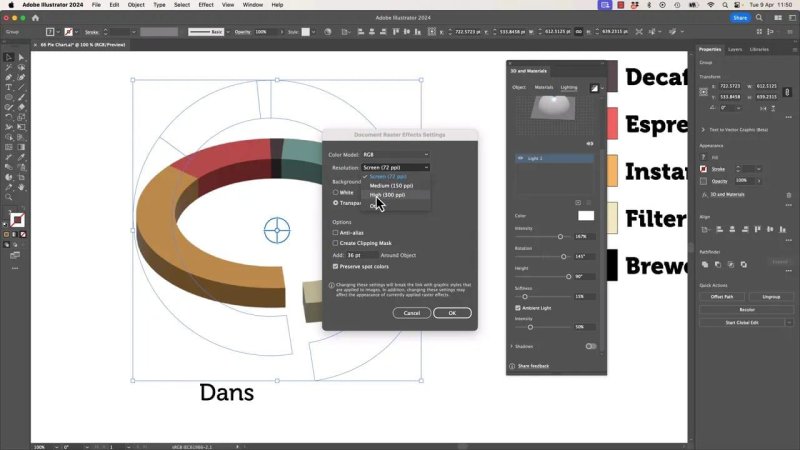This screenshot has width=800, height=450.
Task: Select the Selection tool in toolbar
Action: click(9, 57)
